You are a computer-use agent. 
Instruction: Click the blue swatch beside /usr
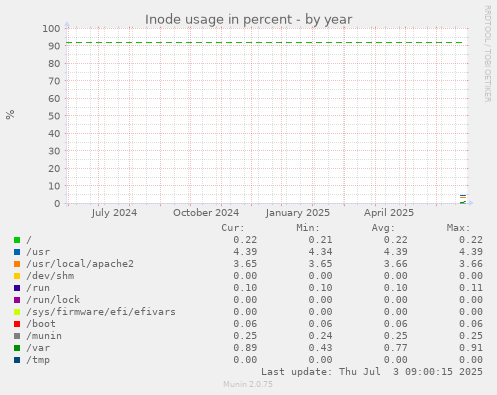(17, 252)
